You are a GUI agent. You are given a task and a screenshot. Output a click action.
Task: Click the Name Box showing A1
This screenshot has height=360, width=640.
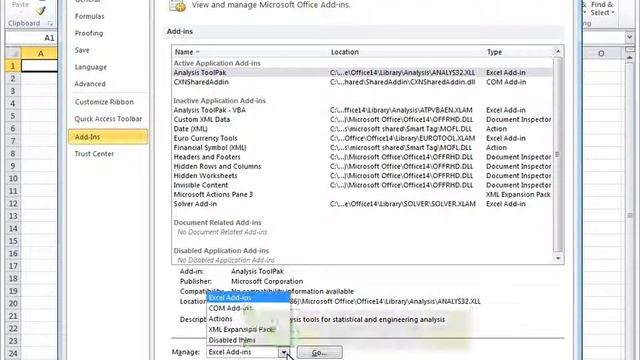[31, 38]
